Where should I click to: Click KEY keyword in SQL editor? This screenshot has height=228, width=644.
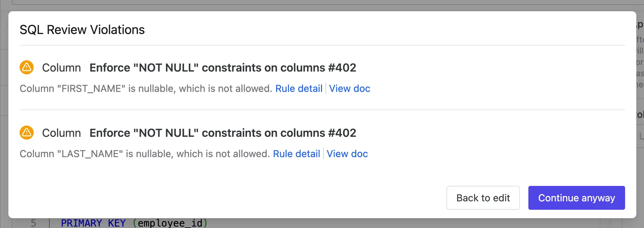[x=117, y=223]
